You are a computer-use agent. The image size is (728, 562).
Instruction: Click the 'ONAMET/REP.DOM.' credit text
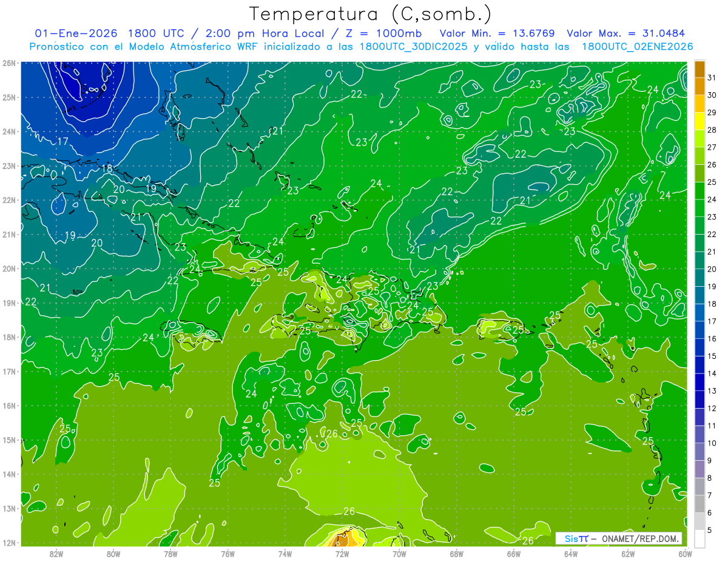coord(640,538)
